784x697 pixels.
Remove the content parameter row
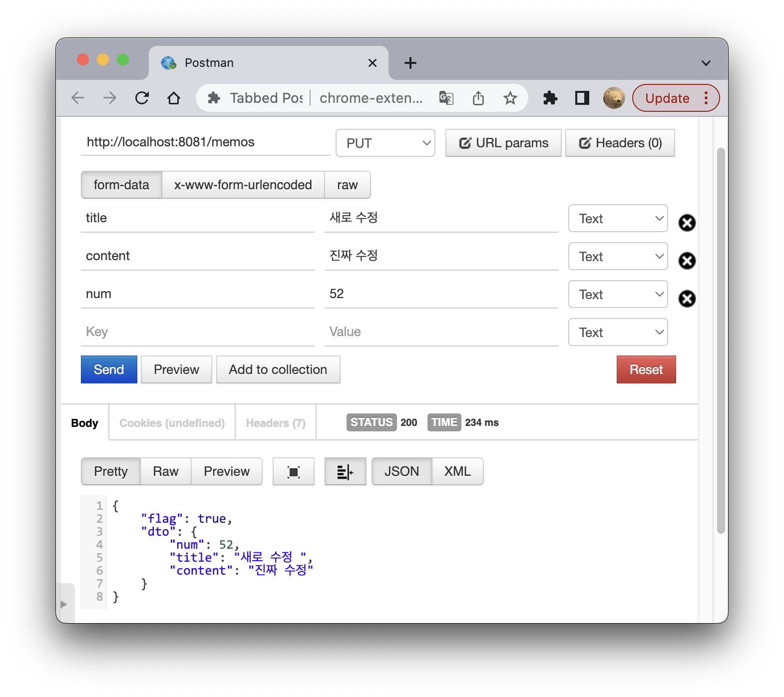click(687, 261)
